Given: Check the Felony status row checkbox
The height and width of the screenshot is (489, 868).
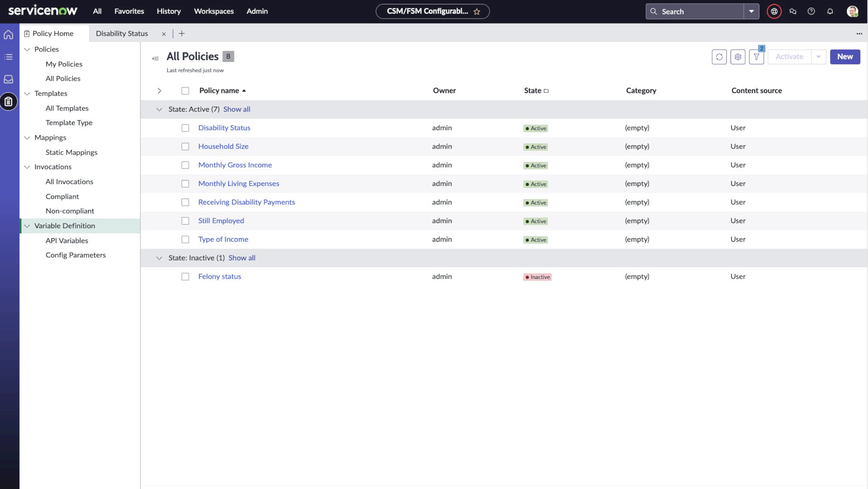Looking at the screenshot, I should point(185,276).
